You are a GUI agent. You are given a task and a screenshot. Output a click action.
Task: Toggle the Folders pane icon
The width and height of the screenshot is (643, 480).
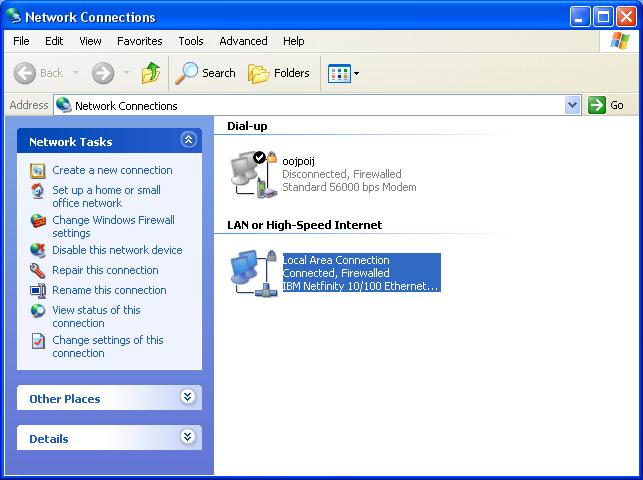258,74
